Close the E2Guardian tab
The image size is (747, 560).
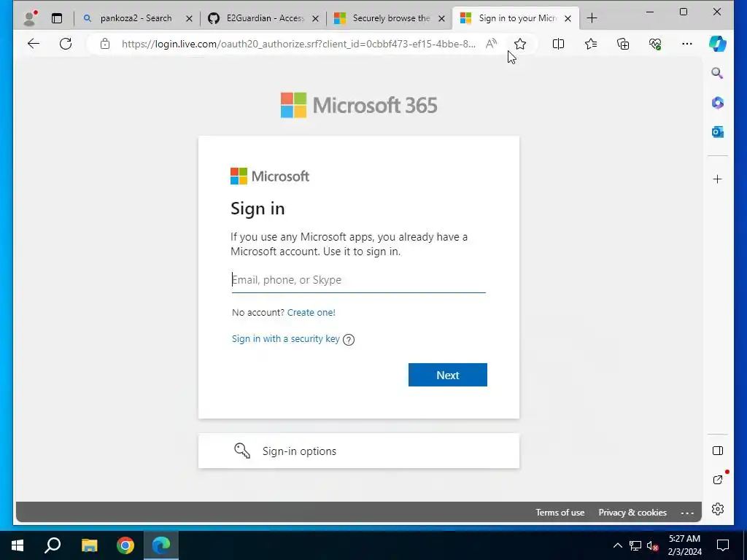click(315, 18)
